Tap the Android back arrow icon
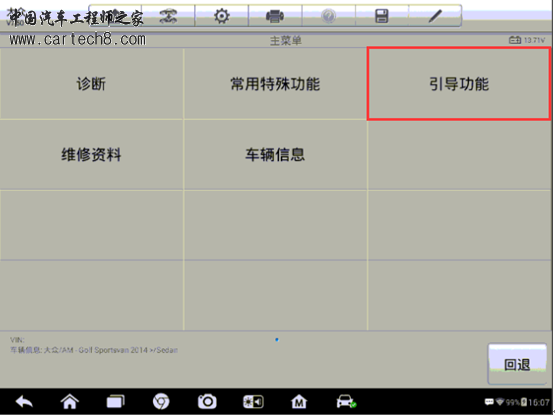 (24, 402)
